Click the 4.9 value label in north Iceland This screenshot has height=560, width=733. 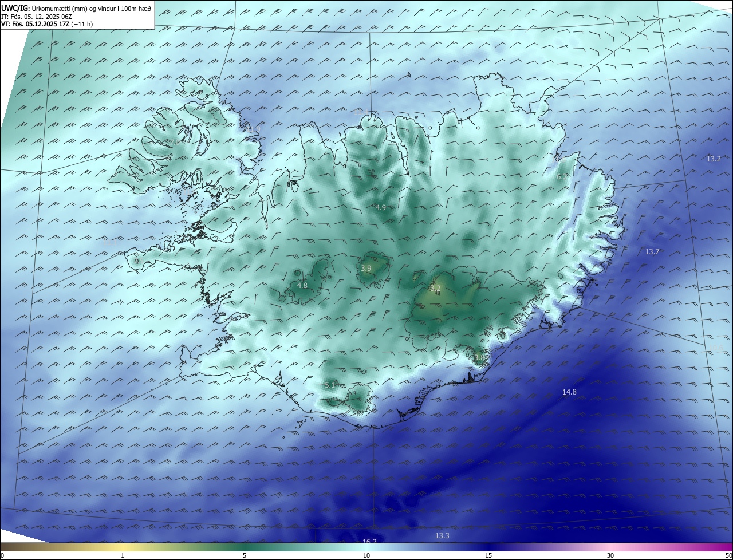pyautogui.click(x=381, y=207)
